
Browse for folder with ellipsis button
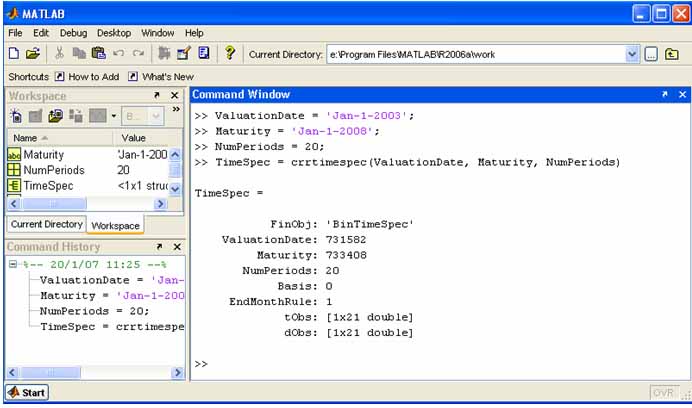point(651,54)
